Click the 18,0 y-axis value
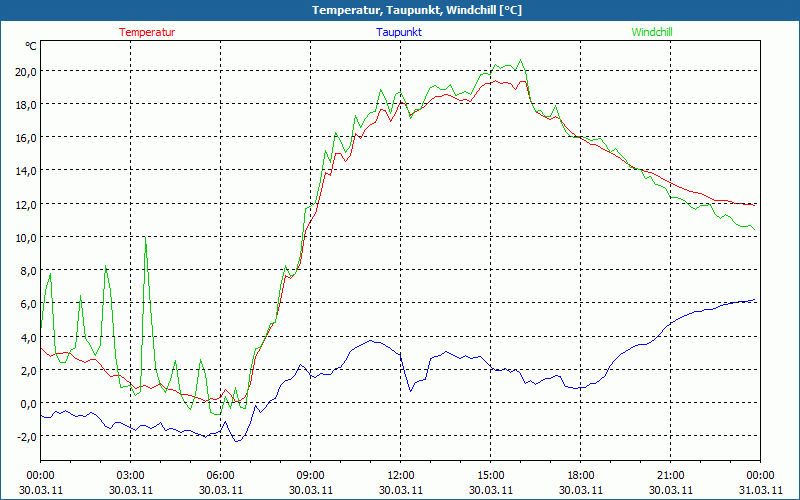This screenshot has height=500, width=800. pos(26,105)
